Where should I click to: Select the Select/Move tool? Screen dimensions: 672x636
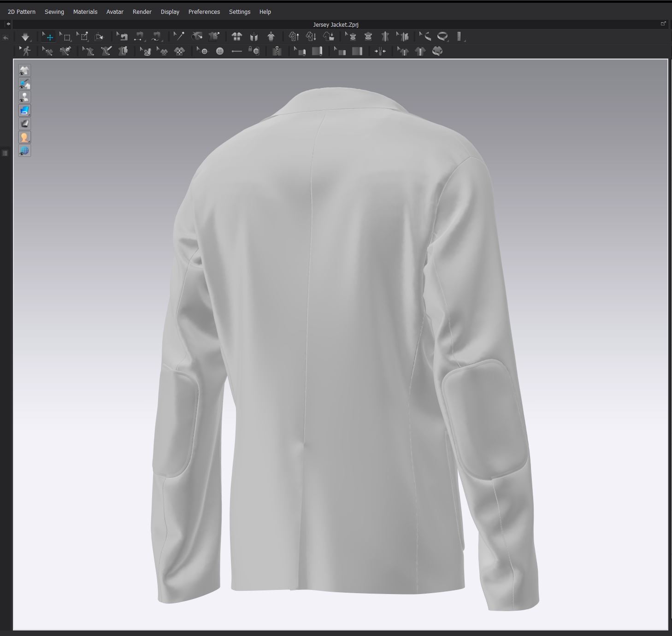(x=48, y=36)
